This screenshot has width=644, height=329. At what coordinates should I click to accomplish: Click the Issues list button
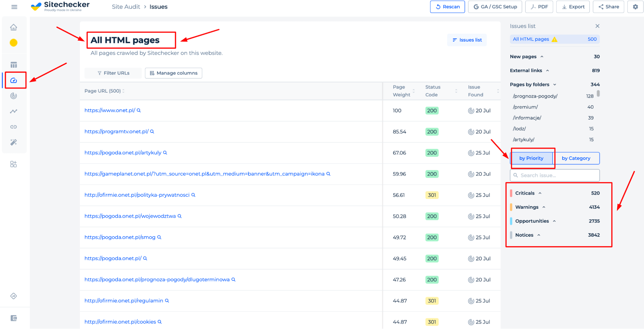pyautogui.click(x=467, y=40)
